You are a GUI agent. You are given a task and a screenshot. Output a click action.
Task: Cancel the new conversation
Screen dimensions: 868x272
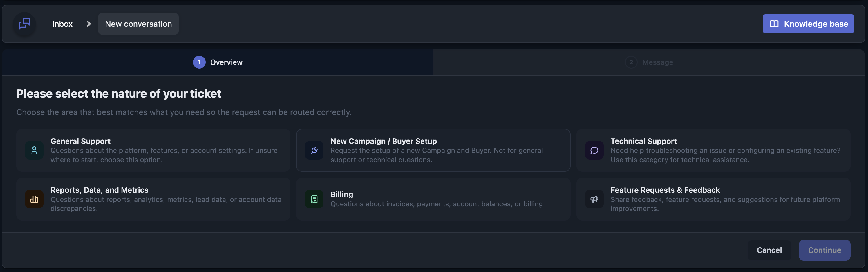(x=769, y=250)
